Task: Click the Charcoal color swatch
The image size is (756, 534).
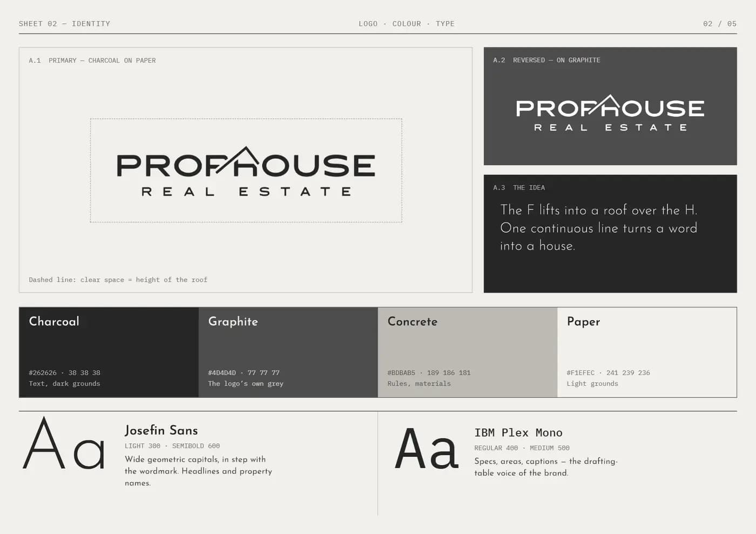Action: click(x=109, y=352)
